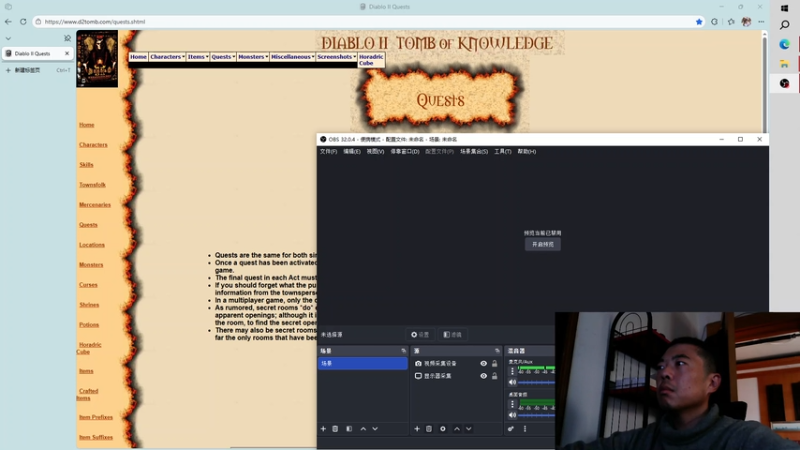The image size is (800, 450).
Task: Open Windows search from the right taskbar
Action: tap(785, 25)
